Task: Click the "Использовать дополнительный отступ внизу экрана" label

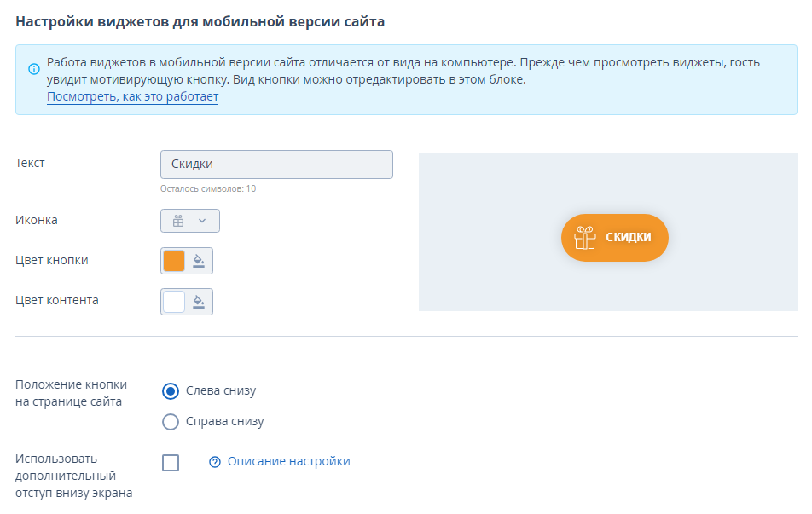Action: pyautogui.click(x=73, y=476)
